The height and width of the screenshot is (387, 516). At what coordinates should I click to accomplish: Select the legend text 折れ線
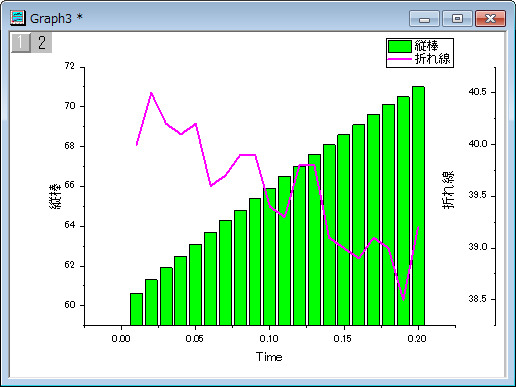(433, 59)
